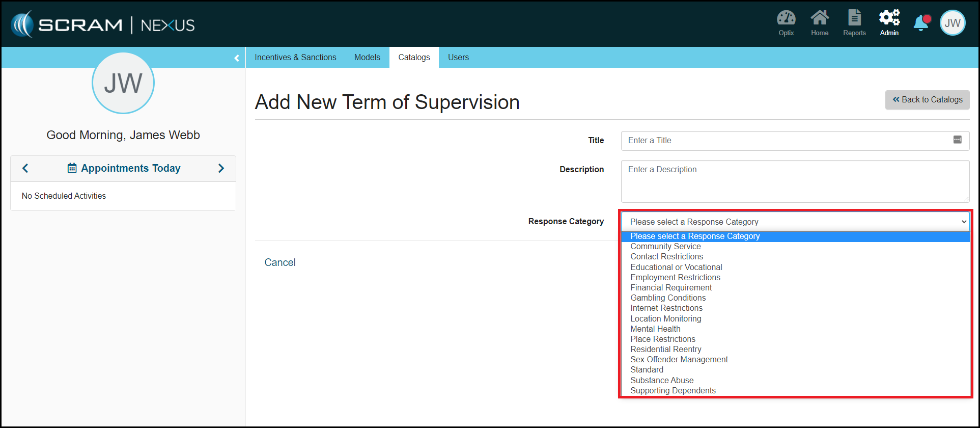Open the Users tab
This screenshot has width=980, height=428.
pos(458,58)
